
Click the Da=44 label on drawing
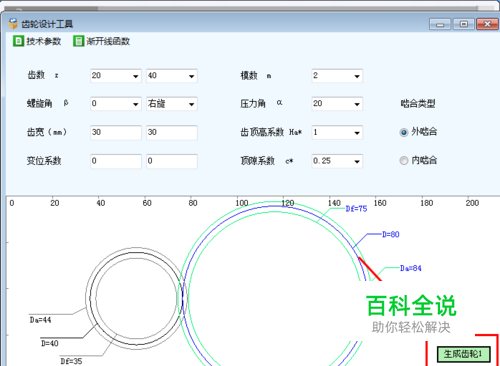point(41,320)
